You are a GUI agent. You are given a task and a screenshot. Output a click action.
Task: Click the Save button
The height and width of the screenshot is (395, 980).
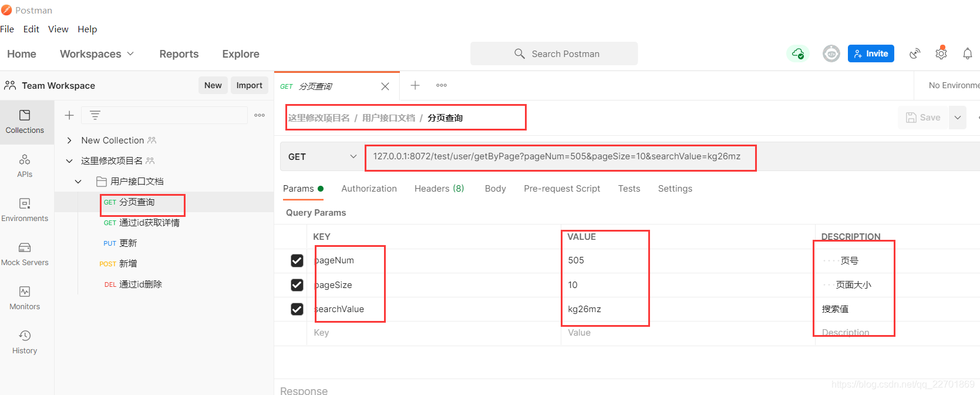[923, 118]
